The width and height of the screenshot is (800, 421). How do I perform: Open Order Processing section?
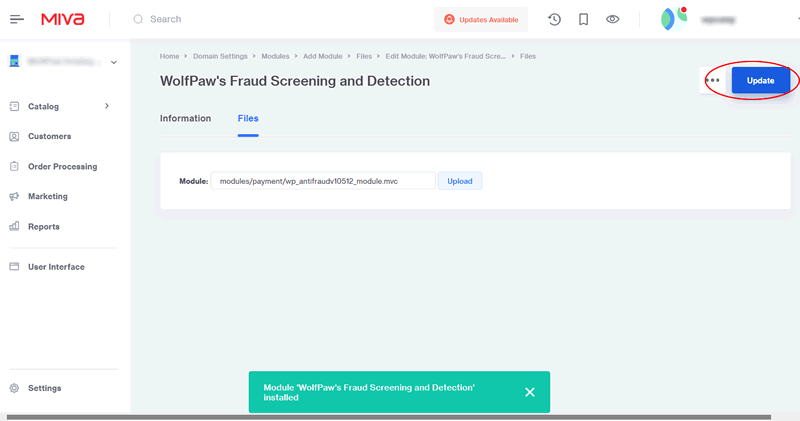[x=62, y=166]
